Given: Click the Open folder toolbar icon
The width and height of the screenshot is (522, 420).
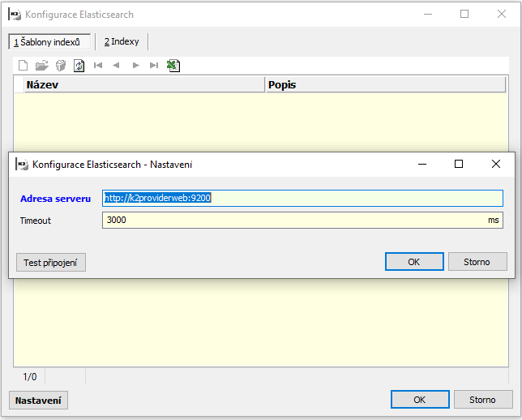Looking at the screenshot, I should (x=41, y=66).
